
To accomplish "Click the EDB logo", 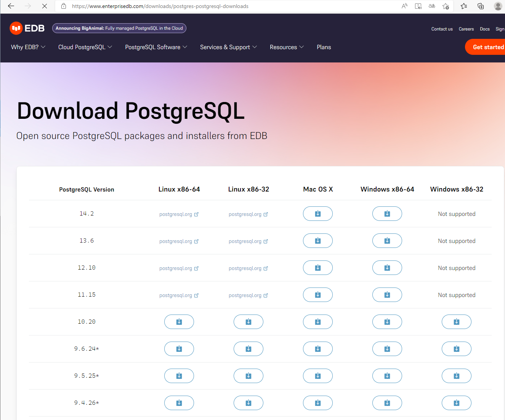I will [x=27, y=28].
